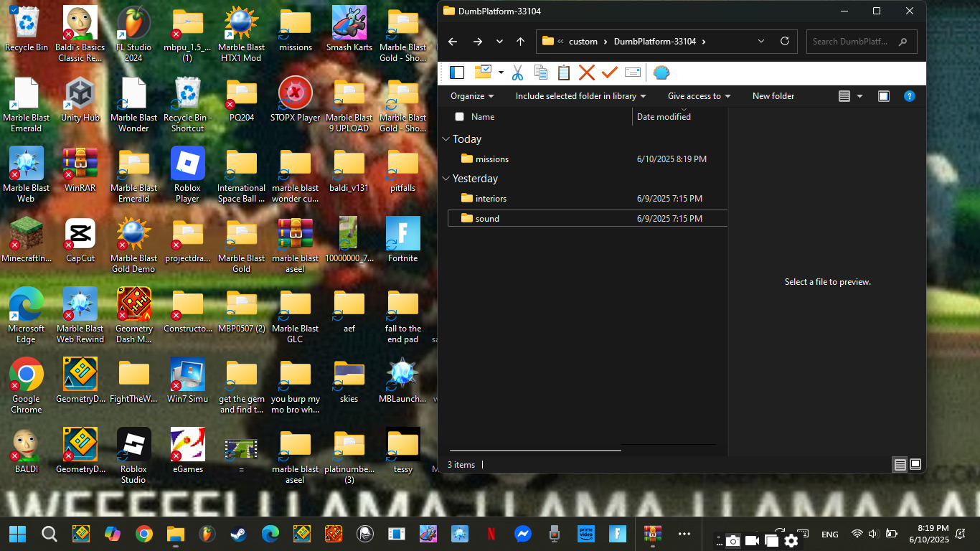Select the sound folder
Image resolution: width=980 pixels, height=551 pixels.
tap(588, 219)
